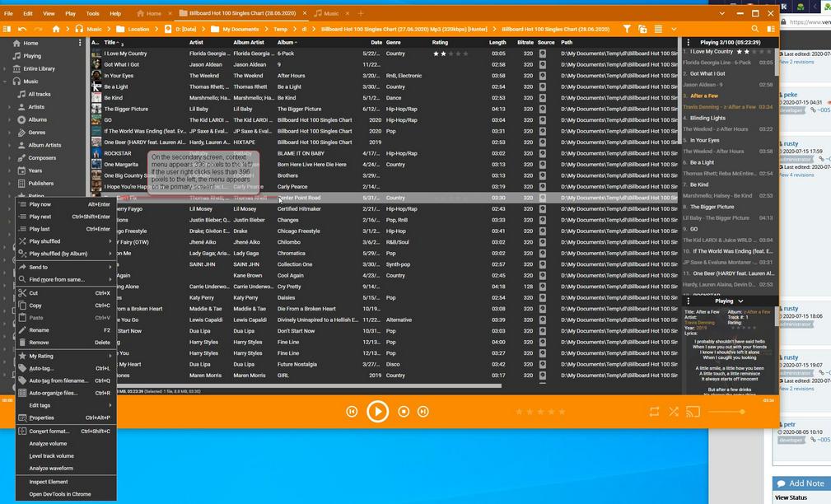Choose Play next from the context menu

coord(41,217)
